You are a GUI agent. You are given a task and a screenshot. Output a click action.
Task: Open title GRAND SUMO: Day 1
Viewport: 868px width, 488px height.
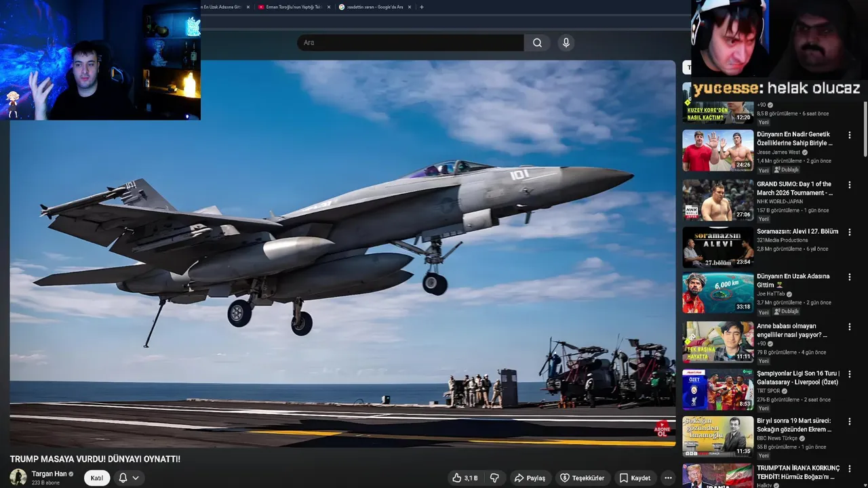[x=795, y=188]
